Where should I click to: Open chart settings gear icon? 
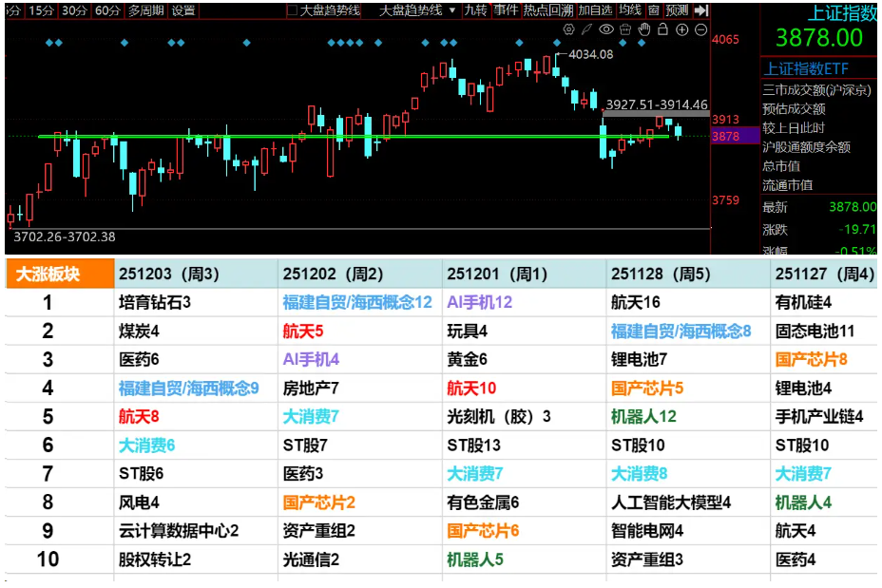click(569, 29)
